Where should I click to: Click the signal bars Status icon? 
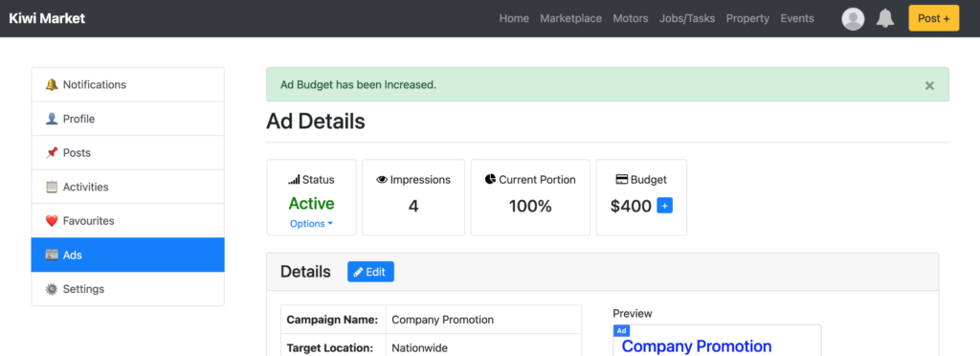pyautogui.click(x=294, y=180)
